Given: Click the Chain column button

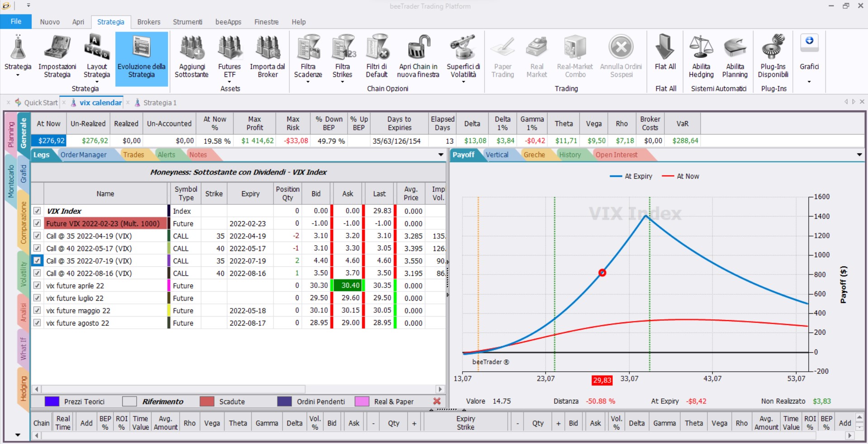Looking at the screenshot, I should tap(41, 423).
